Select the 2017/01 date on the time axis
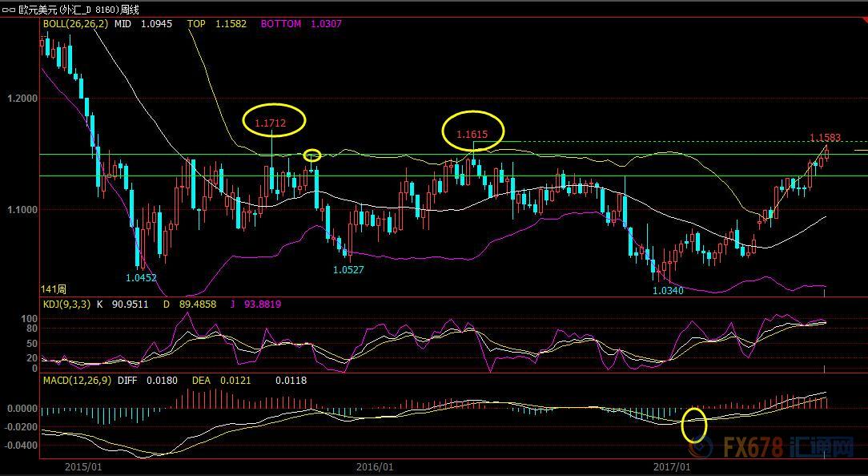The image size is (868, 476). click(671, 466)
